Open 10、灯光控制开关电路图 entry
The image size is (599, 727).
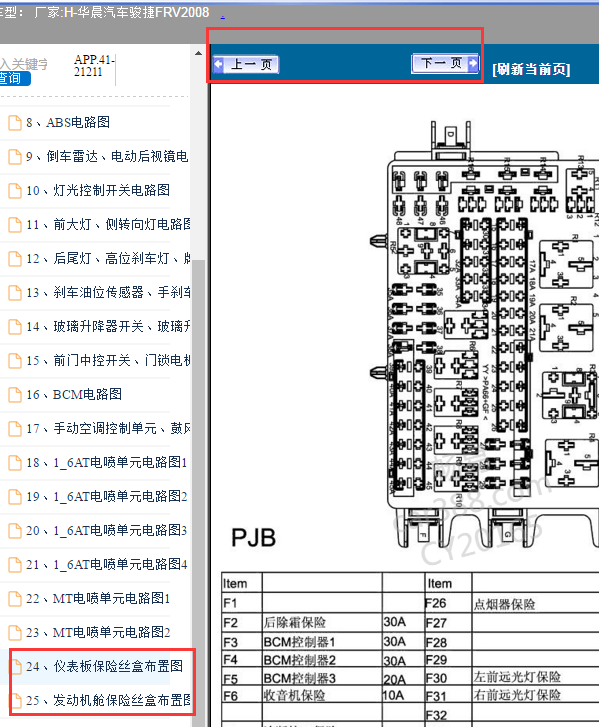(98, 190)
